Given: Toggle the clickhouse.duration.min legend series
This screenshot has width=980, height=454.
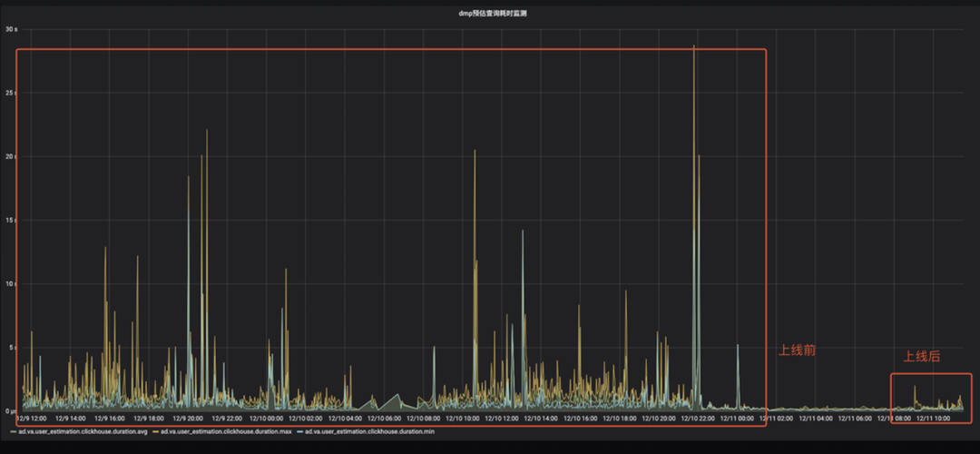Looking at the screenshot, I should tap(368, 431).
